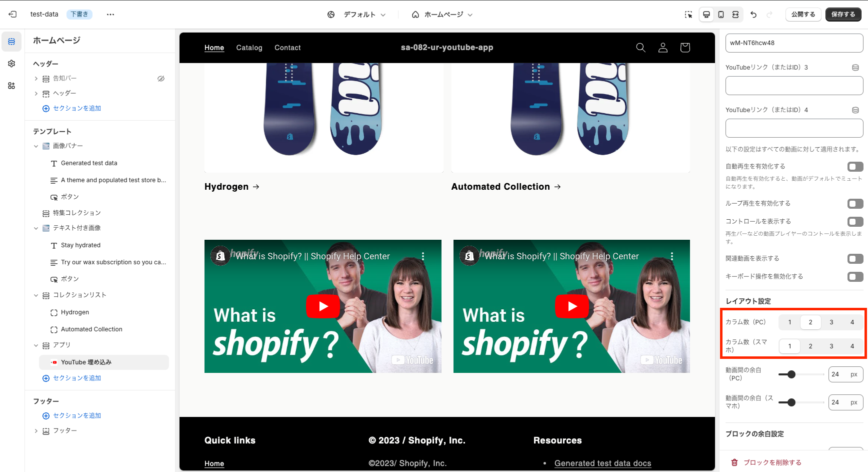
Task: Open the three-dot more actions menu
Action: point(110,15)
